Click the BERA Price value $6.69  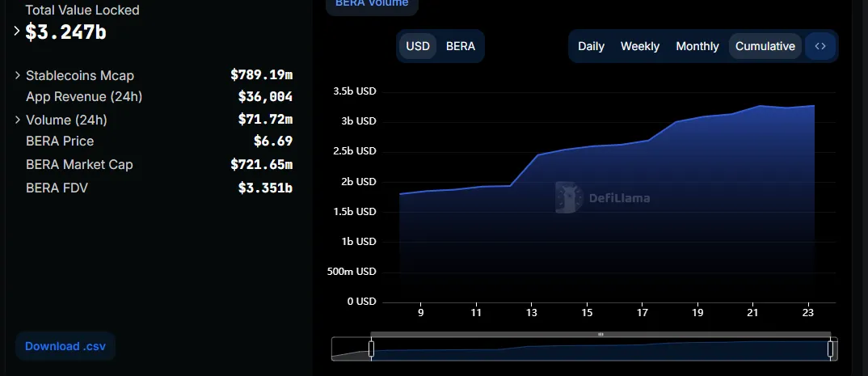coord(272,142)
